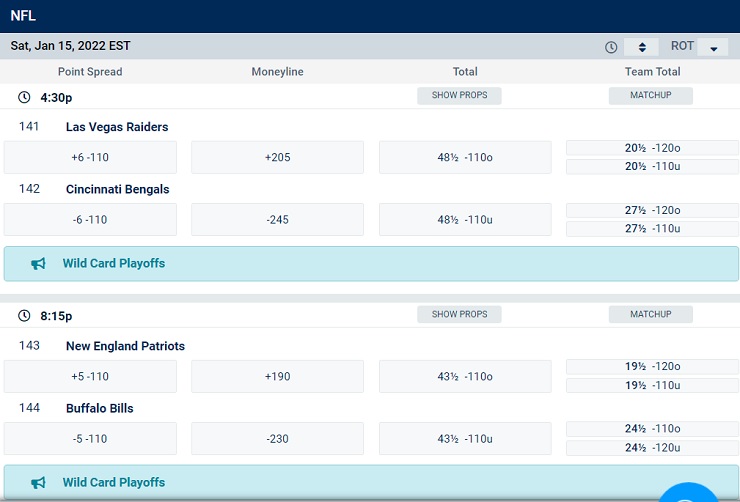Open the sort order up-down selector
This screenshot has width=740, height=502.
[641, 47]
